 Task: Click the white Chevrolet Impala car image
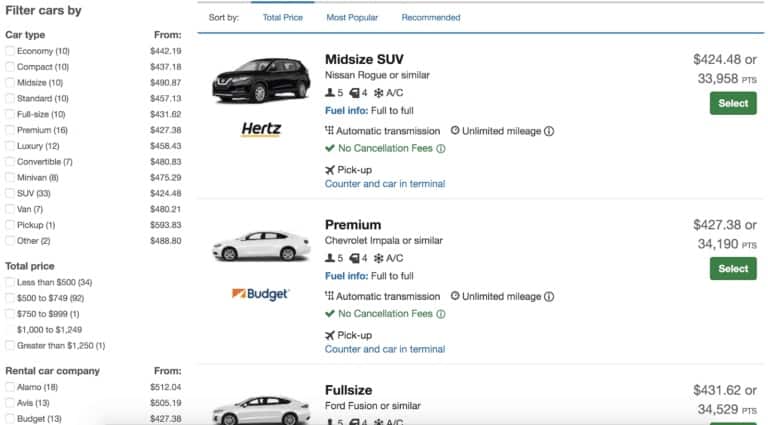261,246
